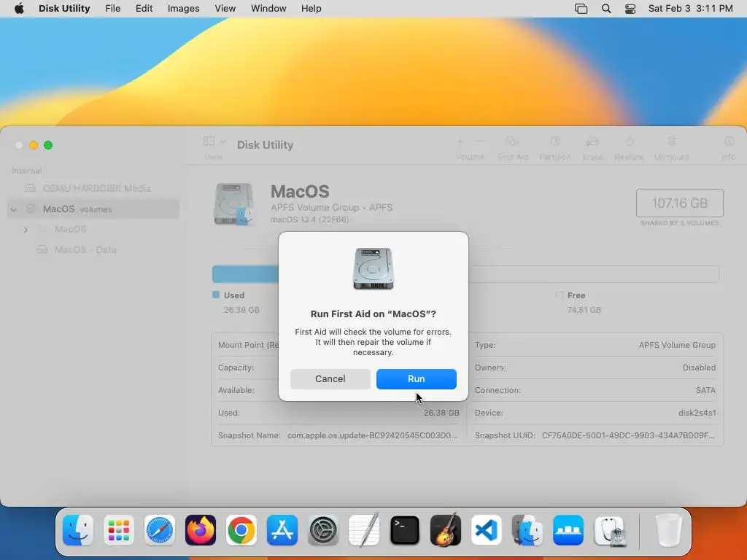The width and height of the screenshot is (747, 560).
Task: Select the MacOS child volume row
Action: pos(93,229)
